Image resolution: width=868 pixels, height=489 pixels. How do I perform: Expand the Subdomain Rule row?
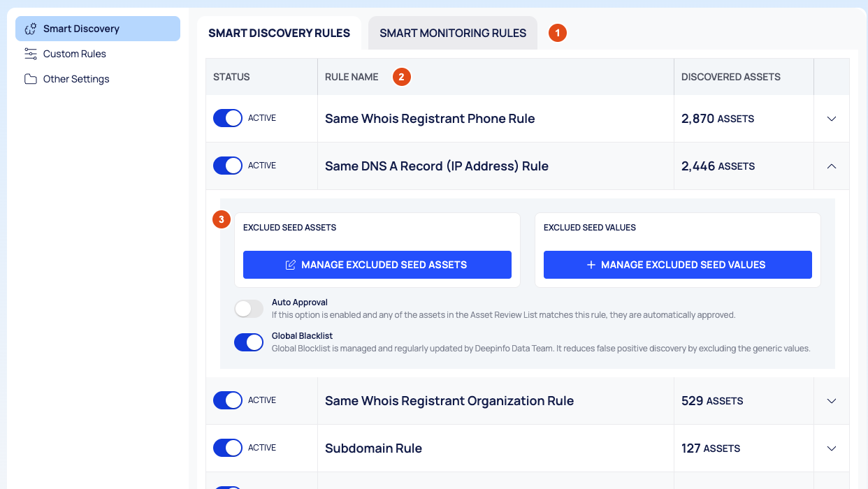pos(832,448)
